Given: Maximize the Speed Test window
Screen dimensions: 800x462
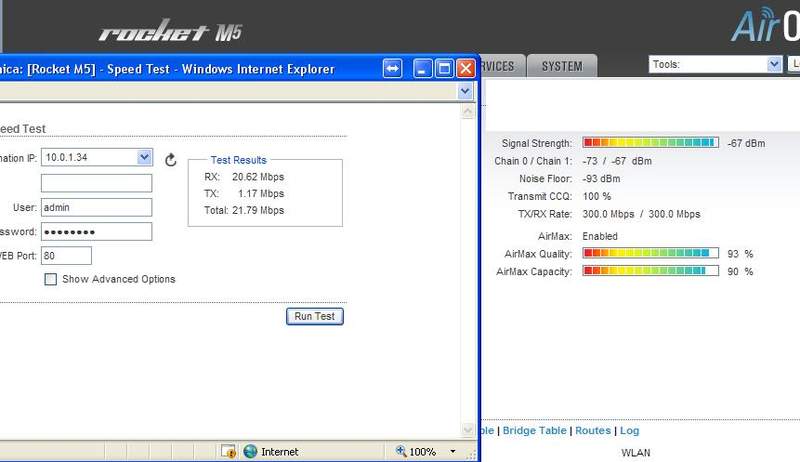Looking at the screenshot, I should [444, 68].
